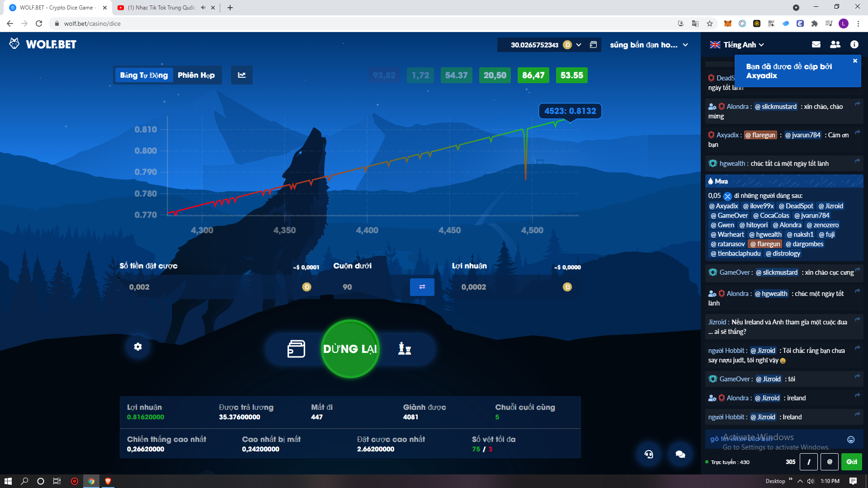
Task: Open the messages envelope icon
Action: [x=816, y=44]
